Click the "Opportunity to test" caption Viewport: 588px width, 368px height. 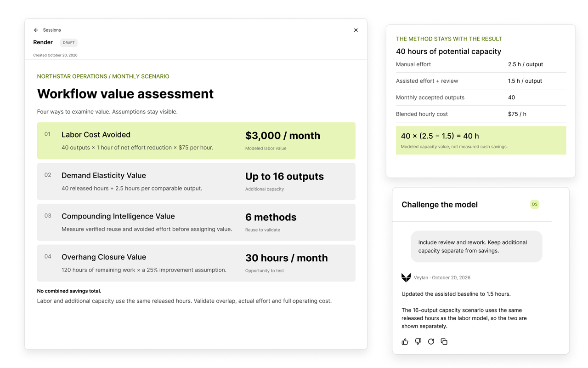pos(265,270)
